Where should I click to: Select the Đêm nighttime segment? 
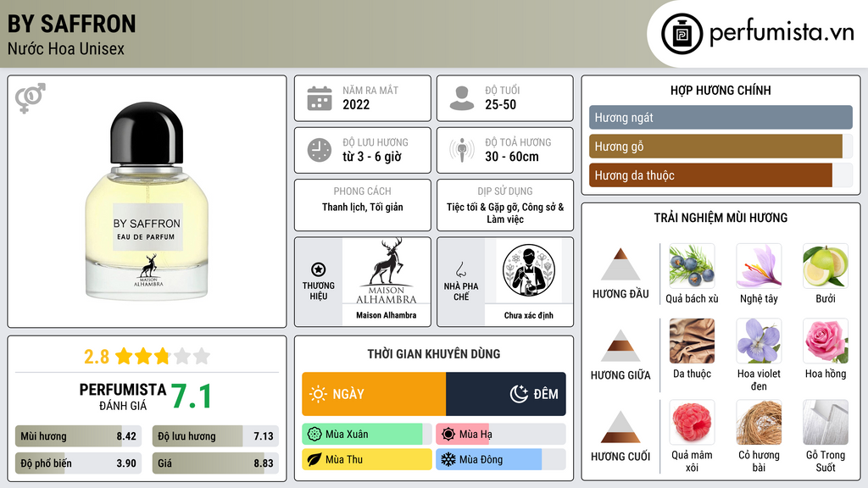506,394
